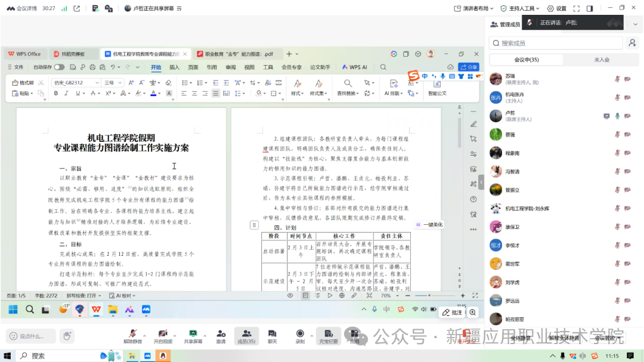Toggle microphone for member 蔡强
The image size is (644, 362).
tap(617, 134)
